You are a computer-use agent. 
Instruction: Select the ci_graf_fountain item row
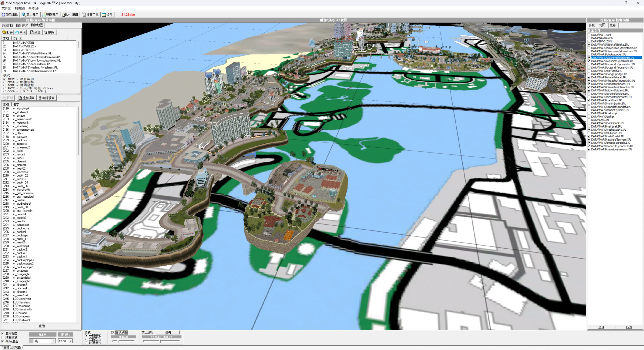point(22,211)
